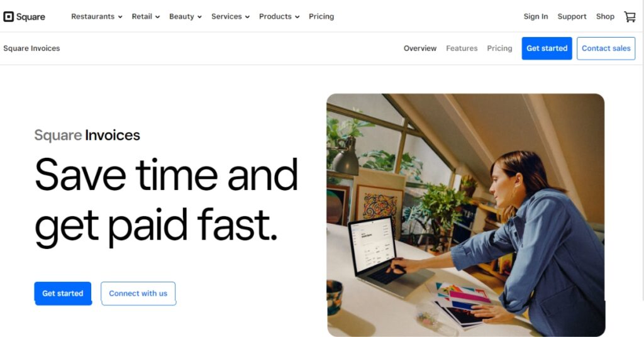The image size is (644, 337).
Task: Click the Contact sales button
Action: [606, 48]
